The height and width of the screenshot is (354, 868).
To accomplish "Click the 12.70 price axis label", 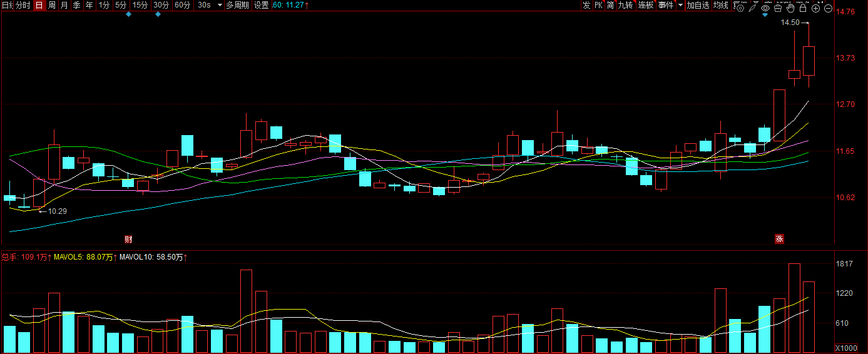I will (846, 104).
